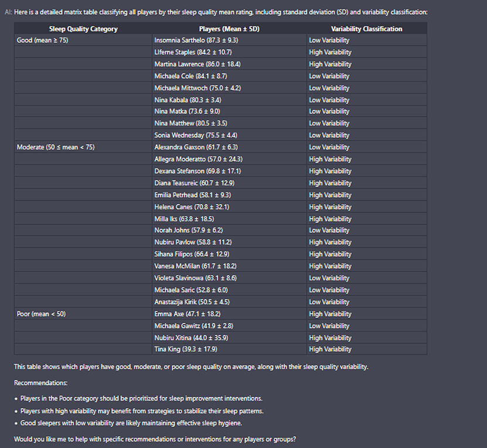Screen dimensions: 487x448
Task: Select the Moderate (50 ≤ mean < 75) cell
Action: point(56,147)
